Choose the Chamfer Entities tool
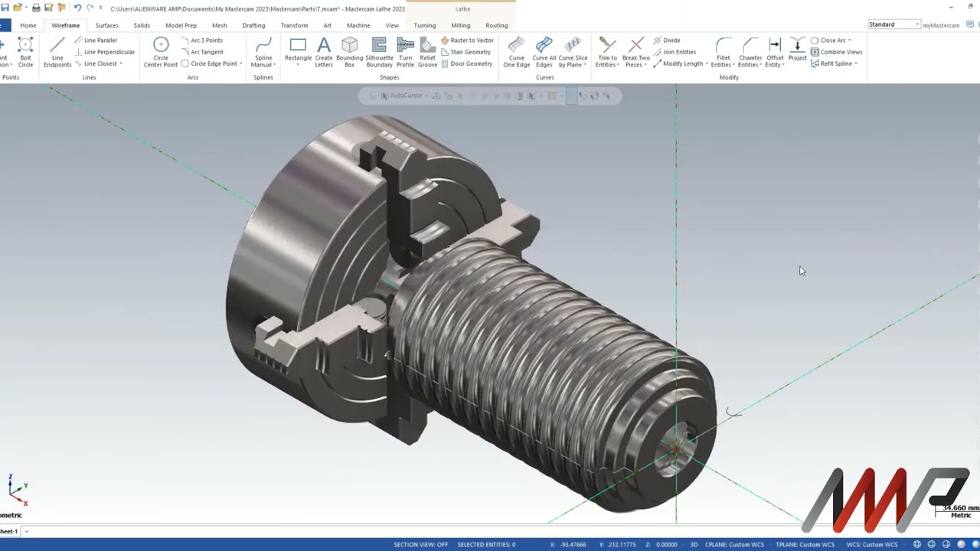The width and height of the screenshot is (980, 551). tap(750, 52)
